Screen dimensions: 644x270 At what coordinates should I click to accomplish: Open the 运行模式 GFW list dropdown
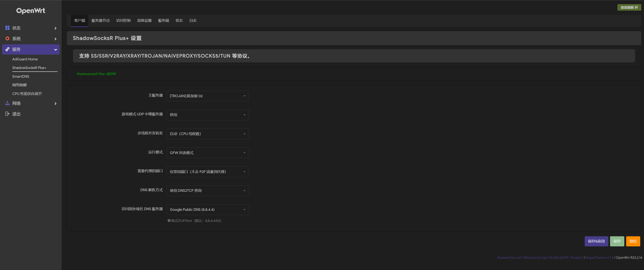(x=207, y=153)
